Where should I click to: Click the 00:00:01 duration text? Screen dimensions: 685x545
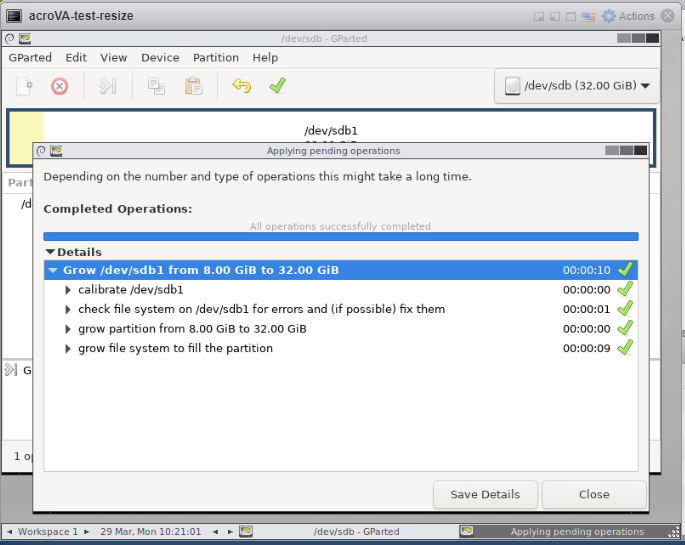[x=586, y=310]
